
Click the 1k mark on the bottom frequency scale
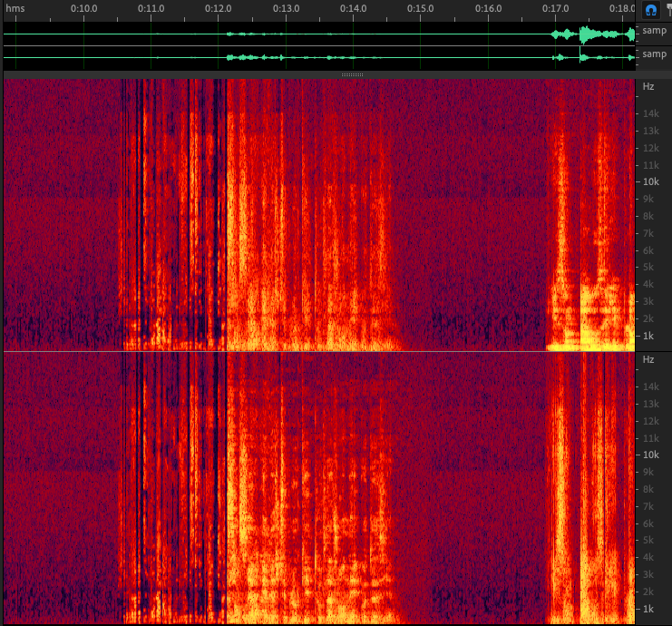coord(649,609)
